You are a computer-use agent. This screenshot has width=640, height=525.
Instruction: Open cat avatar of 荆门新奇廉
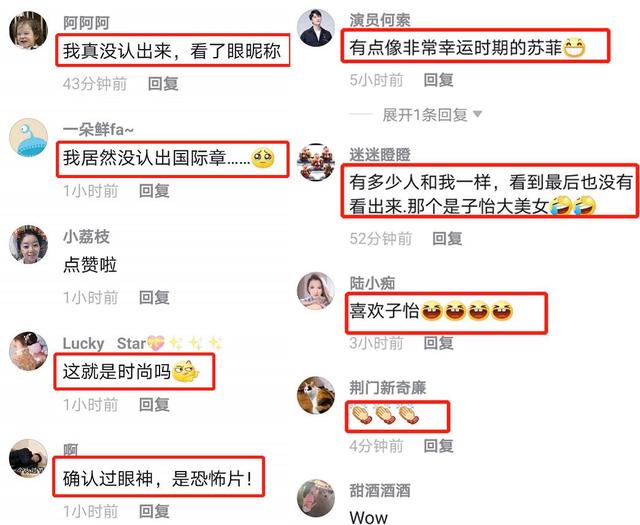316,395
